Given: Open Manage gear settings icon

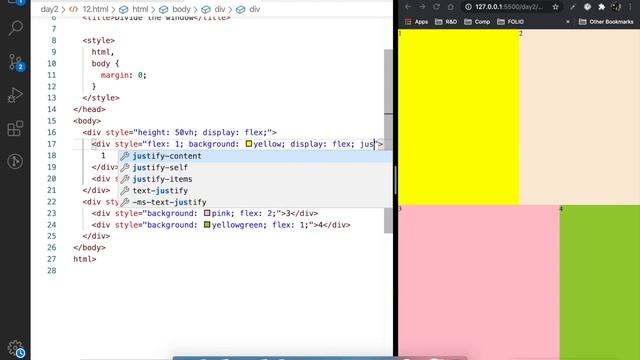Looking at the screenshot, I should click(16, 349).
